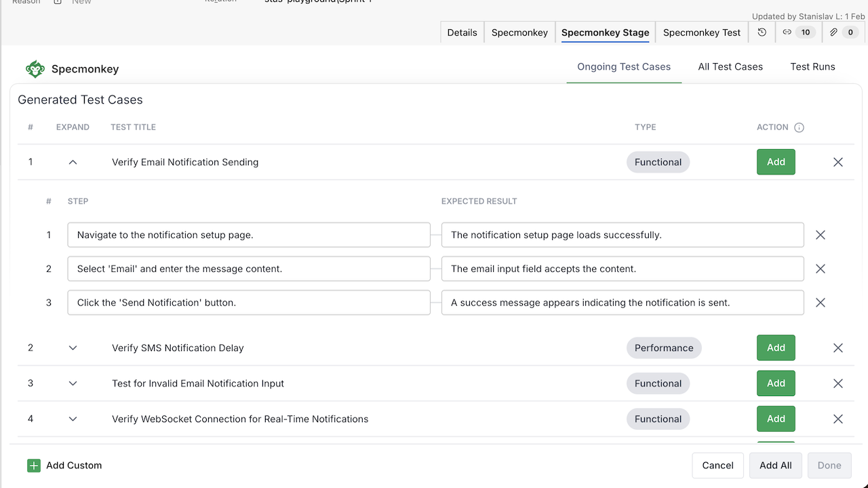The width and height of the screenshot is (868, 488).
Task: Click the Action column info icon
Action: (799, 127)
